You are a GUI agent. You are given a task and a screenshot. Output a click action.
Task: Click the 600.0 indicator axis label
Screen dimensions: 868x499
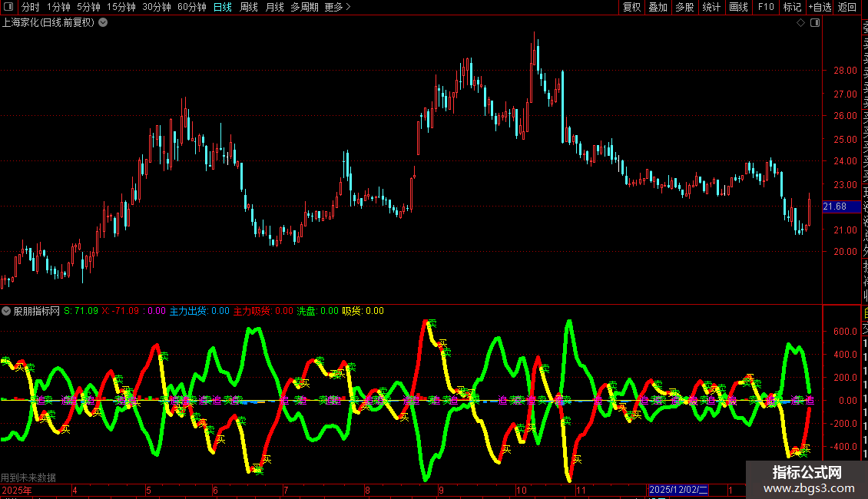pos(845,332)
